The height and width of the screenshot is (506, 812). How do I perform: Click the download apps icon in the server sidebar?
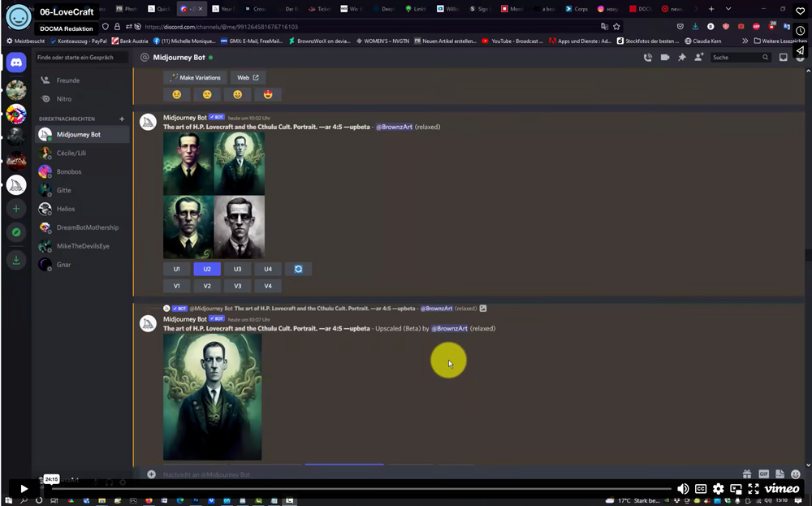[16, 260]
